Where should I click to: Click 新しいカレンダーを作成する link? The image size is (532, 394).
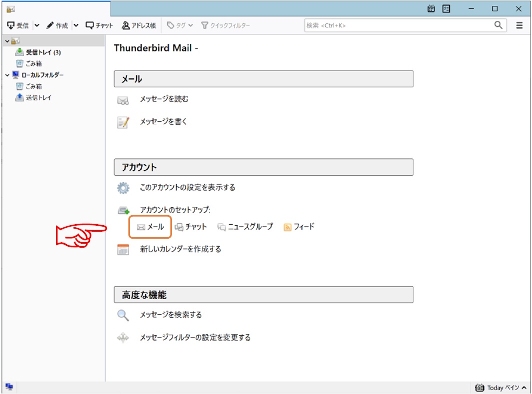(180, 249)
